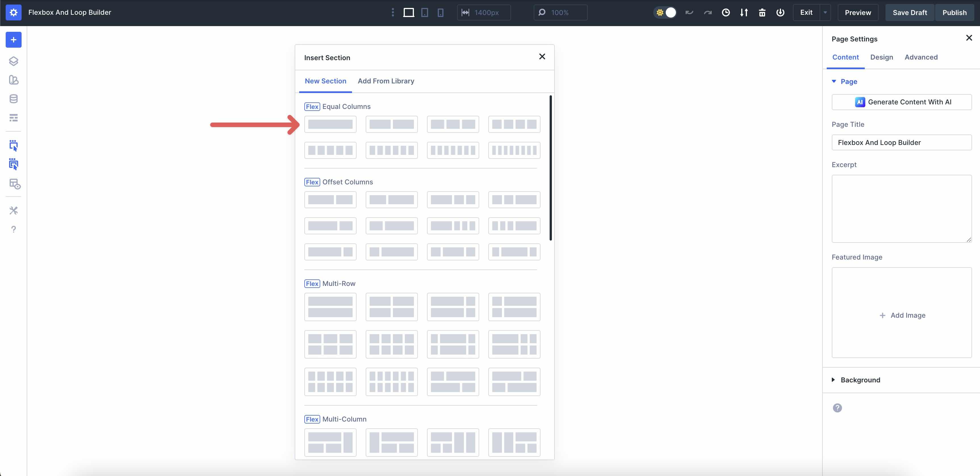Open the page settings list icon

(x=14, y=118)
